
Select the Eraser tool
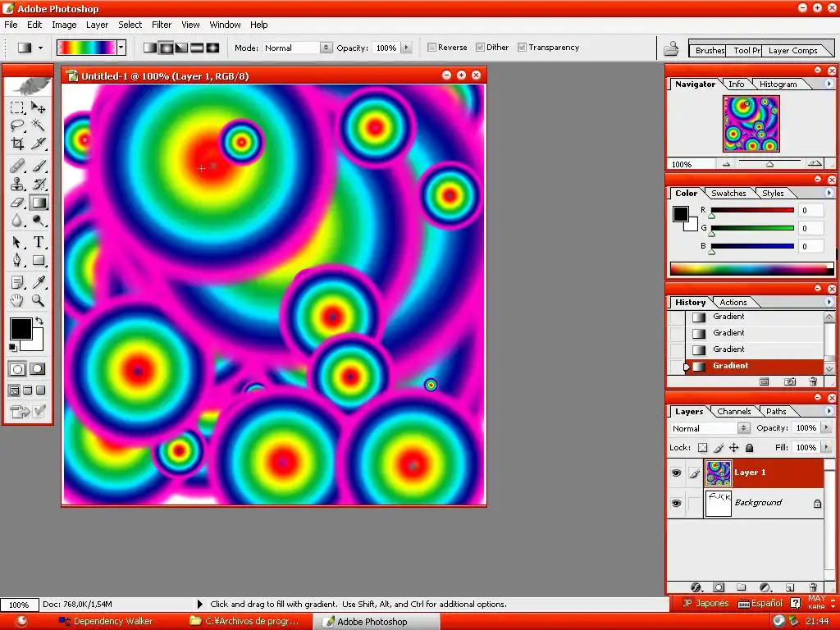click(17, 203)
